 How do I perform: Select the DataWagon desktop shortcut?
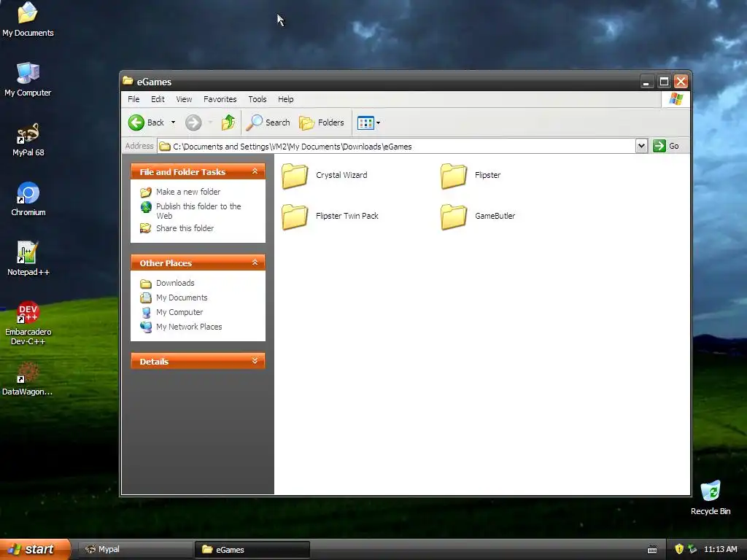[x=27, y=379]
